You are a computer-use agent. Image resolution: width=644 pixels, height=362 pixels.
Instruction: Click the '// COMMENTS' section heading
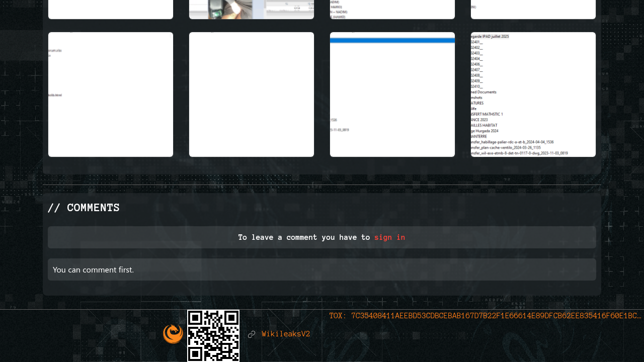(x=84, y=208)
